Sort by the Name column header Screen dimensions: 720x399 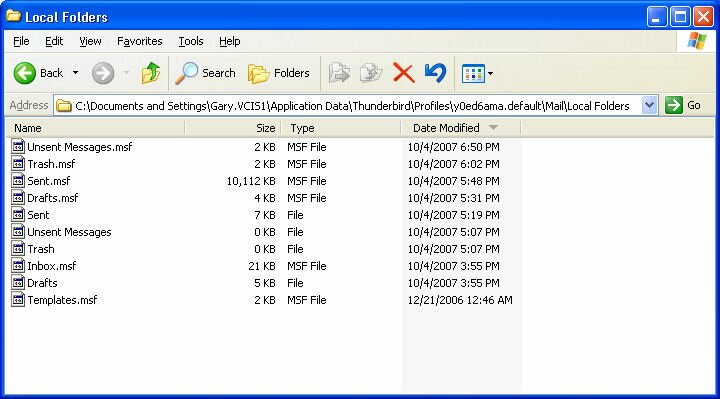96,128
